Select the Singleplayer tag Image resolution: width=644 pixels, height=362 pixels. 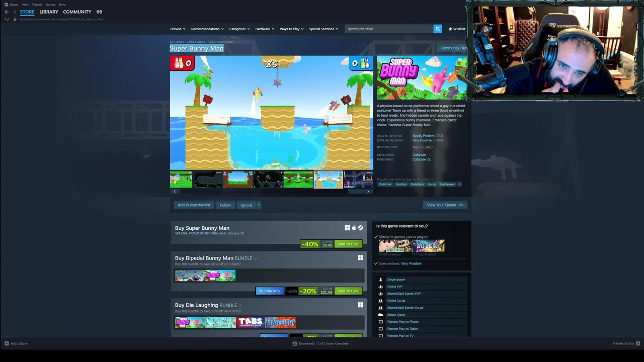[447, 184]
